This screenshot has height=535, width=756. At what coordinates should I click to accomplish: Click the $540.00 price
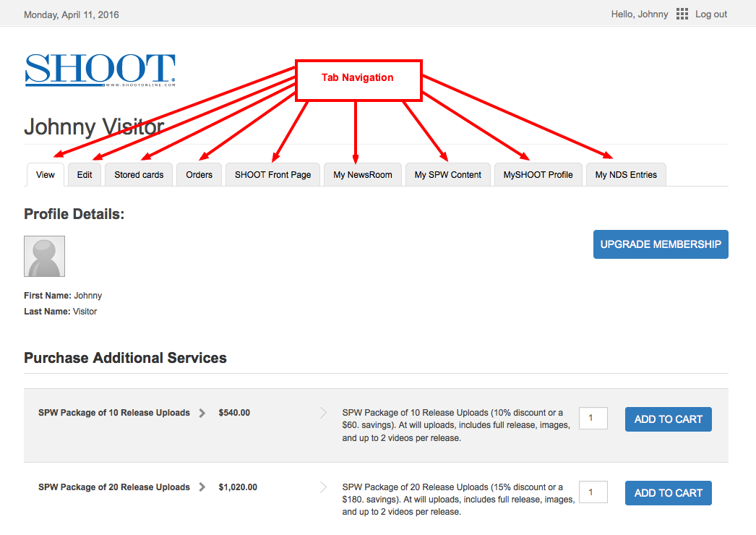[234, 413]
